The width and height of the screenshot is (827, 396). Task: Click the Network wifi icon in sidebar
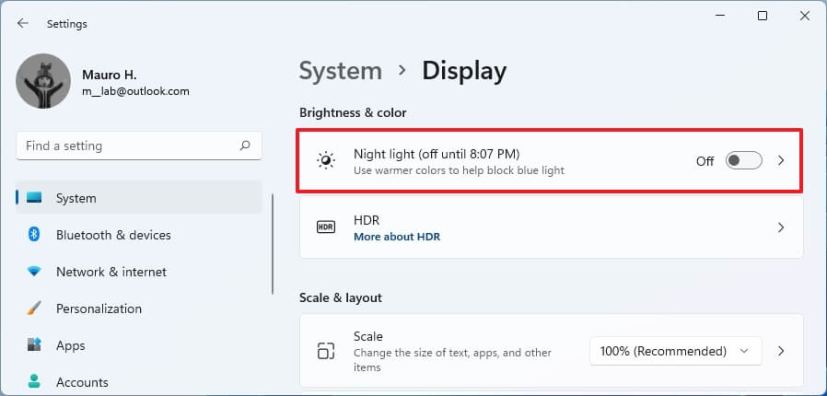click(34, 272)
